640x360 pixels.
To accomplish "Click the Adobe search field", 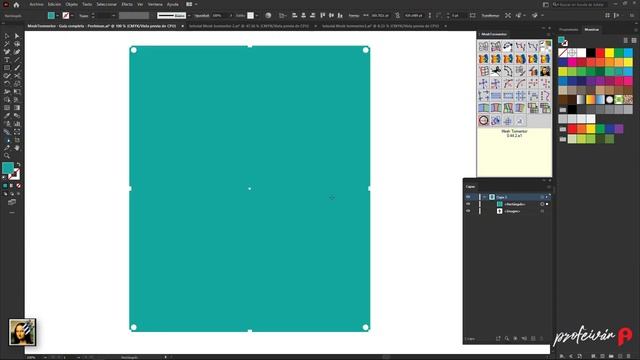I will click(580, 4).
